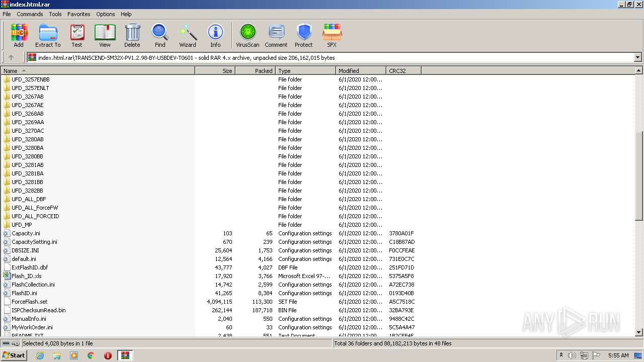Show hidden system tray icons
Screen dimensions: 644x362
(x=561, y=355)
